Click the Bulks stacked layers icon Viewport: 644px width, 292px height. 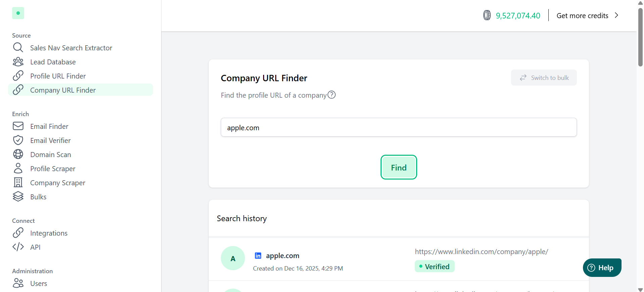point(18,197)
